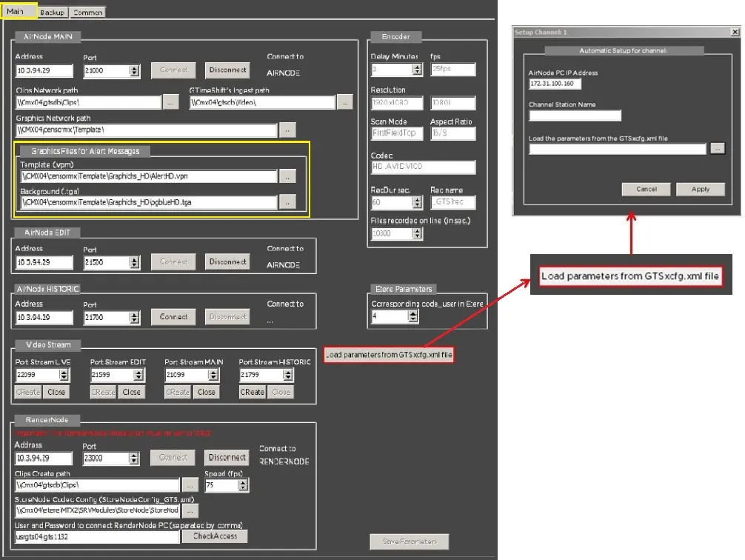Adjust the RenderNode Speed fps stepper
Image resolution: width=745 pixels, height=560 pixels.
point(242,485)
